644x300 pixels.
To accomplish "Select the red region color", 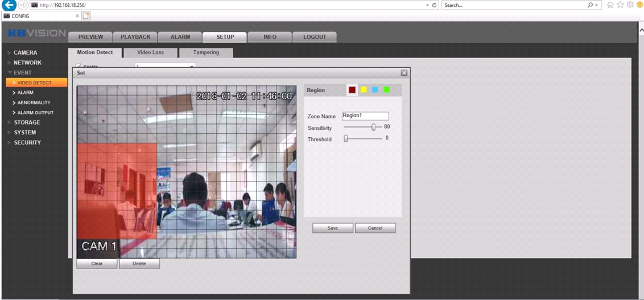I will coord(352,90).
